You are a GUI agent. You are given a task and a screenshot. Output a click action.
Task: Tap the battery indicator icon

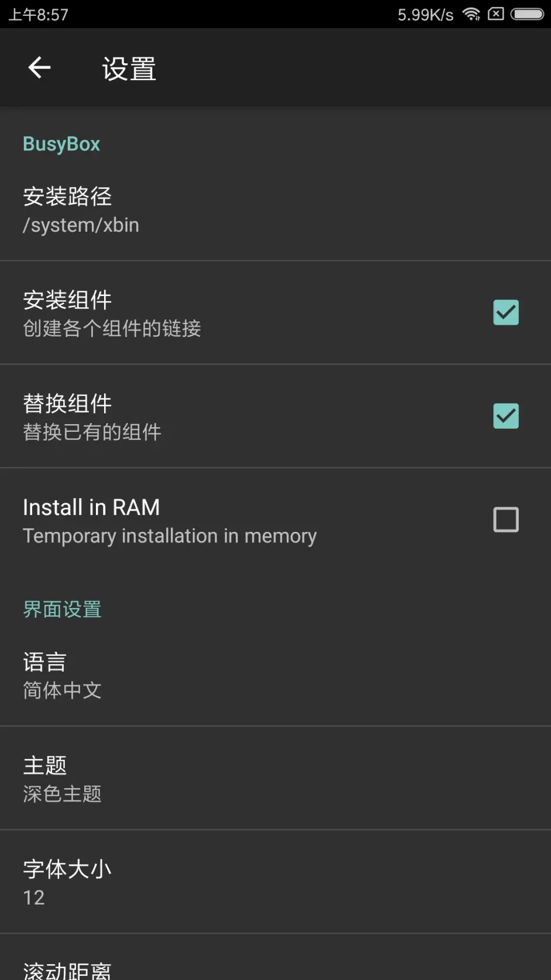point(528,14)
